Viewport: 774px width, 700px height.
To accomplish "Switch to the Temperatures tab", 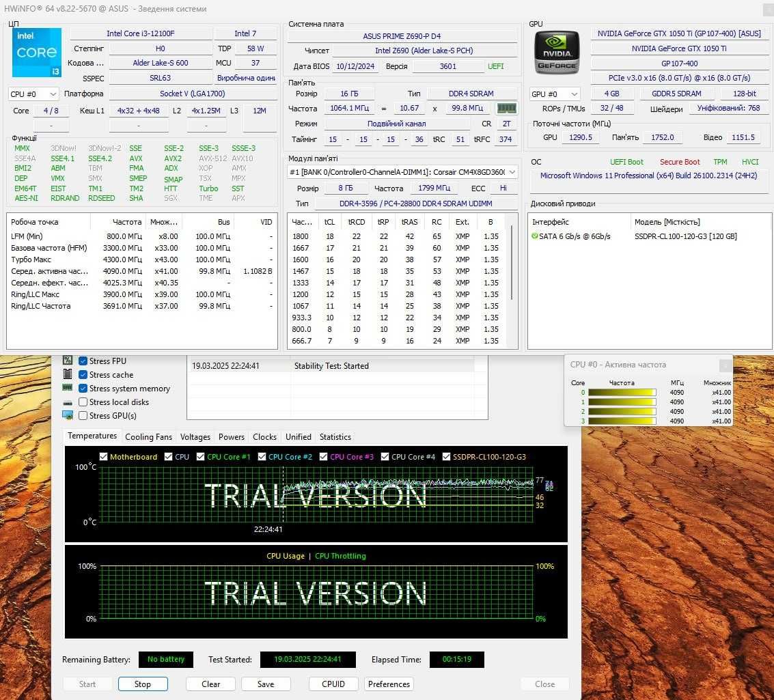I will [92, 436].
